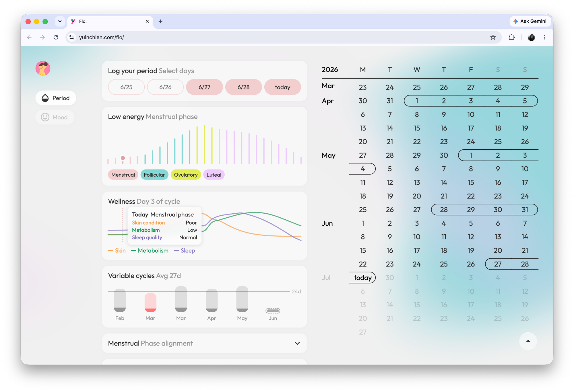
Task: Click the user avatar profile picture
Action: [43, 68]
